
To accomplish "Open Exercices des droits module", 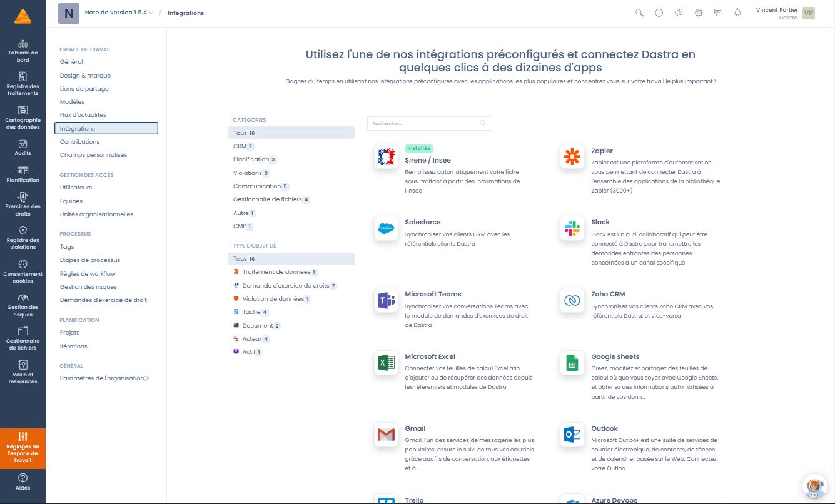I will (x=23, y=204).
